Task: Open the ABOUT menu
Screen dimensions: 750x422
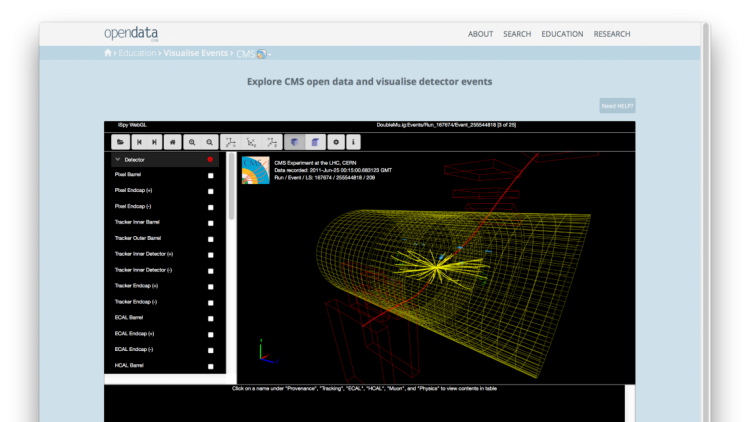Action: click(x=480, y=34)
